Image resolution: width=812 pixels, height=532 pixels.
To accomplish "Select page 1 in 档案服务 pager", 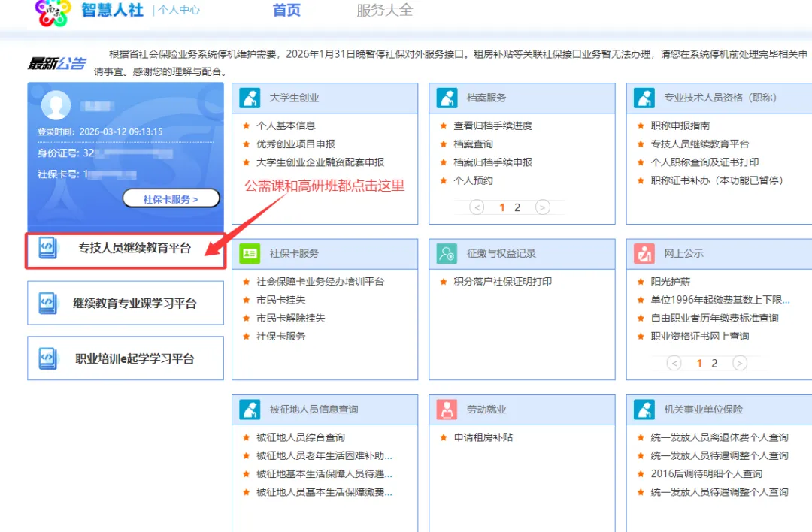I will (x=501, y=207).
